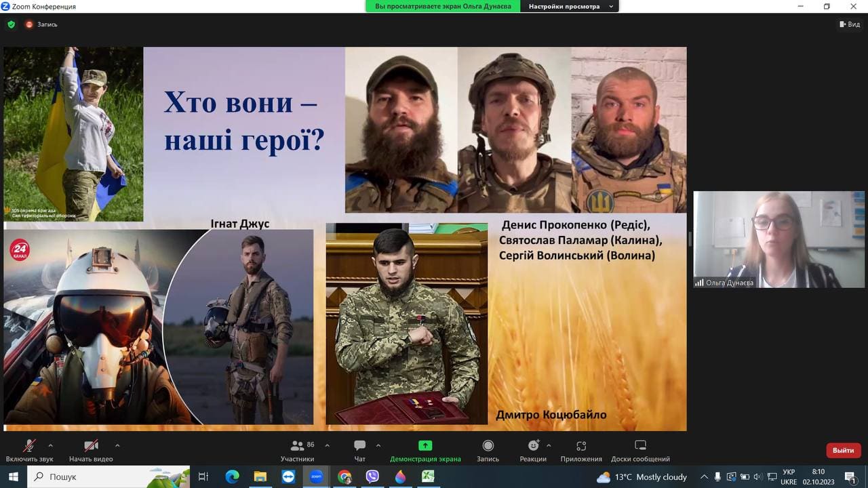Unmute microphone via Включить звук
The width and height of the screenshot is (868, 488).
tap(29, 451)
